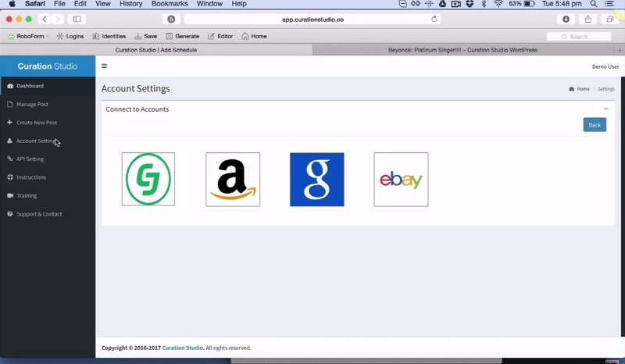The image size is (625, 364).
Task: Click the screen recording camera menu bar icon
Action: click(x=456, y=4)
